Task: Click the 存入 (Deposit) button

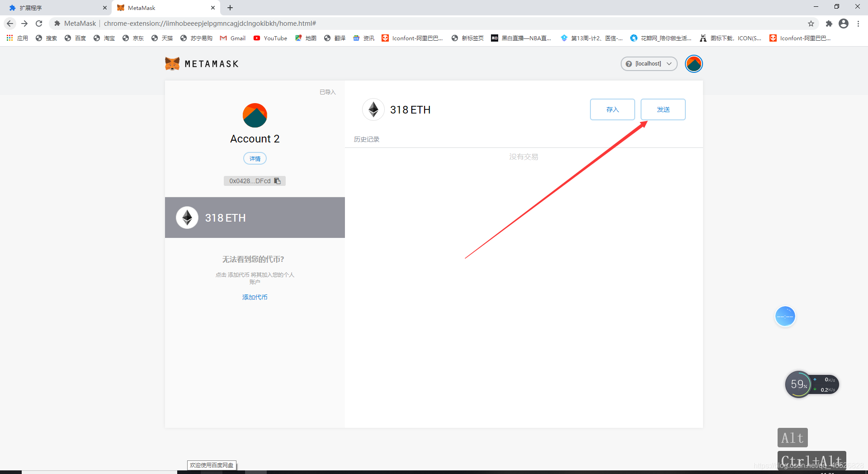Action: click(612, 109)
